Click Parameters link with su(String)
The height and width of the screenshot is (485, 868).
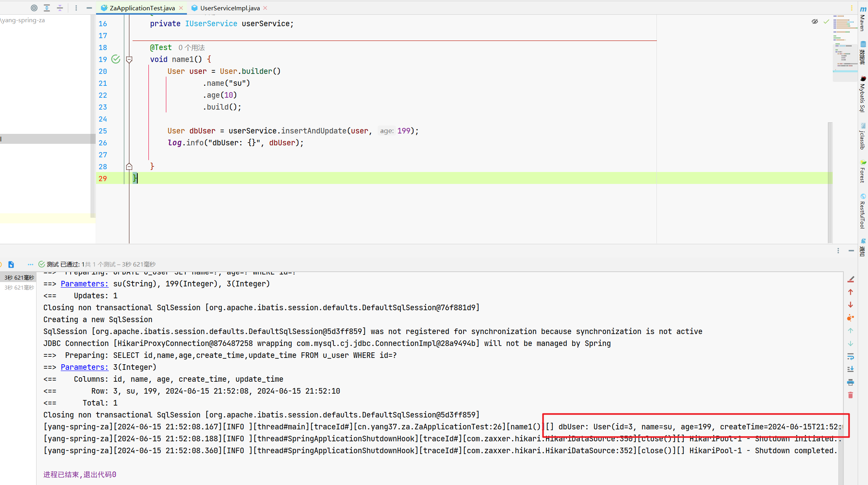pyautogui.click(x=85, y=284)
